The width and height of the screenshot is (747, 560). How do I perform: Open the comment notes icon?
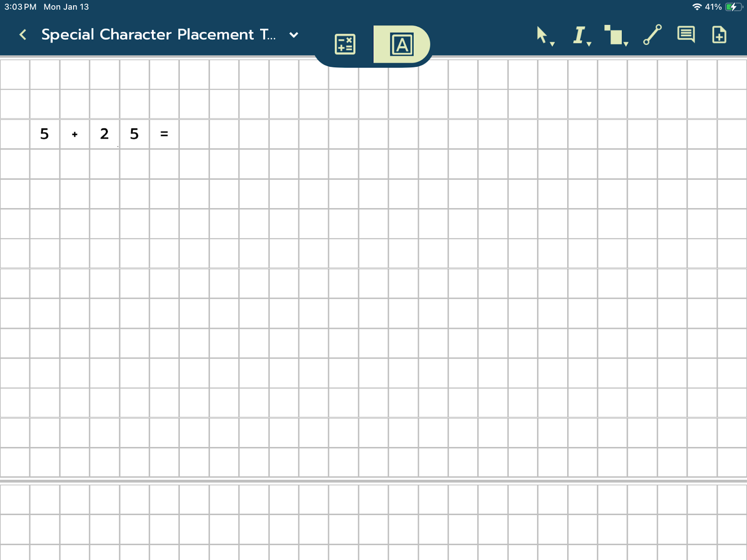point(685,35)
